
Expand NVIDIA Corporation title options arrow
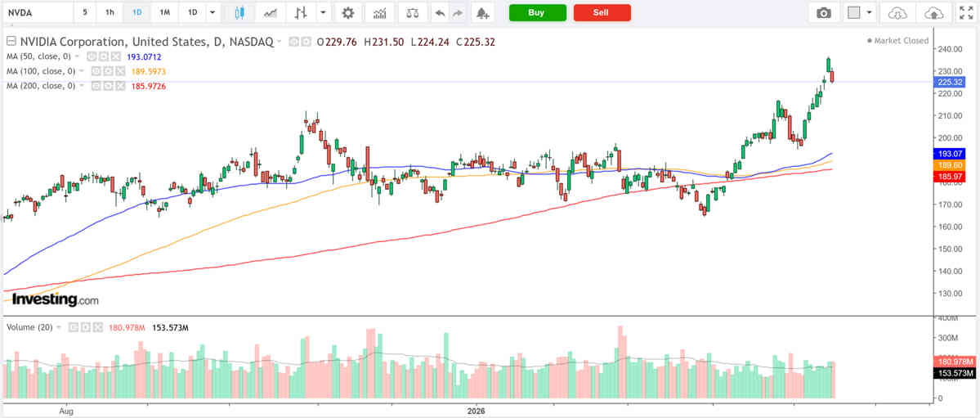(x=280, y=42)
